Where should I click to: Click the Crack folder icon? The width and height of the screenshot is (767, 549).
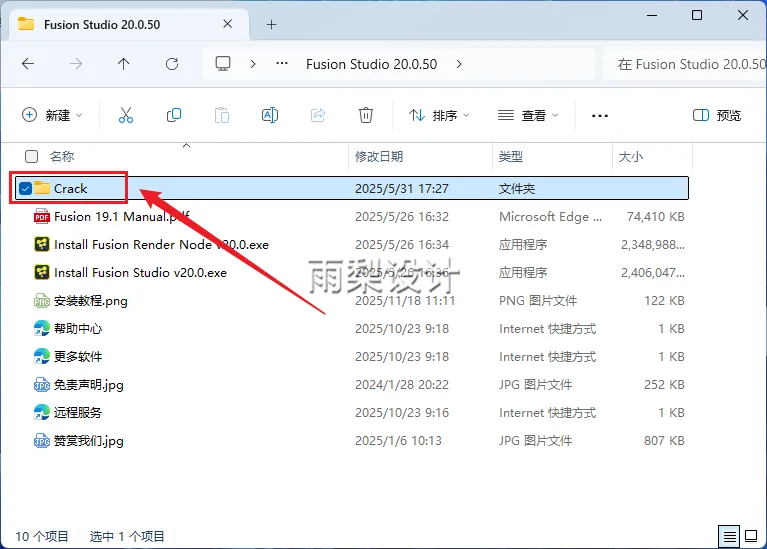click(x=42, y=188)
